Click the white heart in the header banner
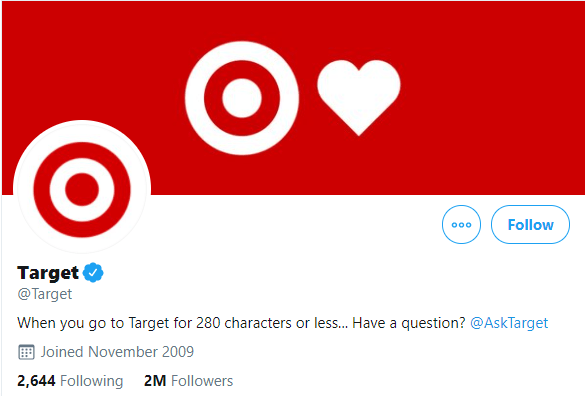The image size is (585, 396). point(359,97)
